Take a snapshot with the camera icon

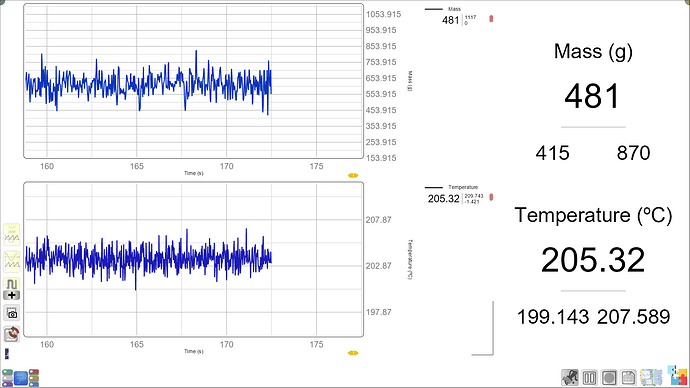click(x=12, y=314)
